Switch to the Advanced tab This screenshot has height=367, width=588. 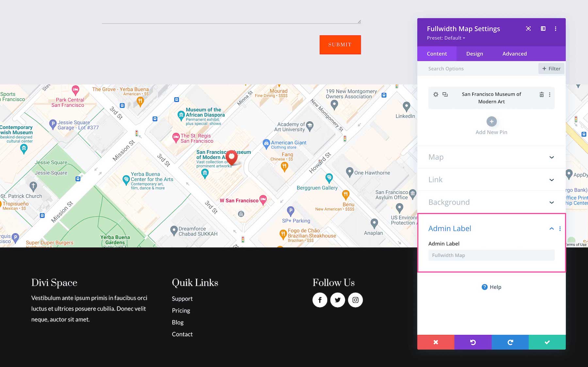coord(514,54)
